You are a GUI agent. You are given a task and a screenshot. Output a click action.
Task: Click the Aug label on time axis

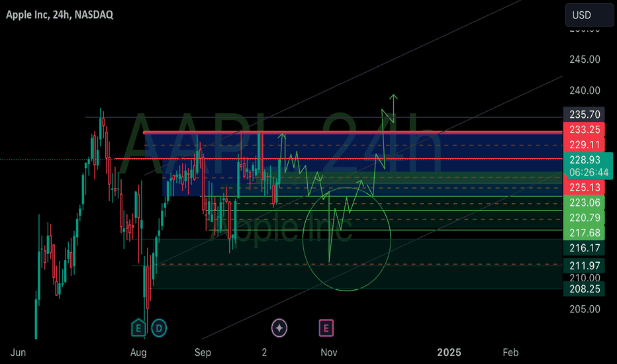tap(138, 353)
